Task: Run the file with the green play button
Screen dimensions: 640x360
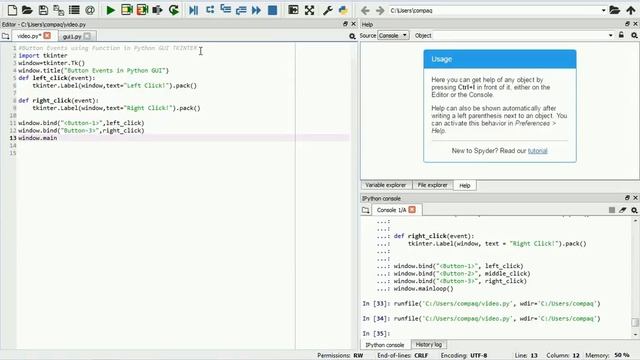Action: (110, 10)
